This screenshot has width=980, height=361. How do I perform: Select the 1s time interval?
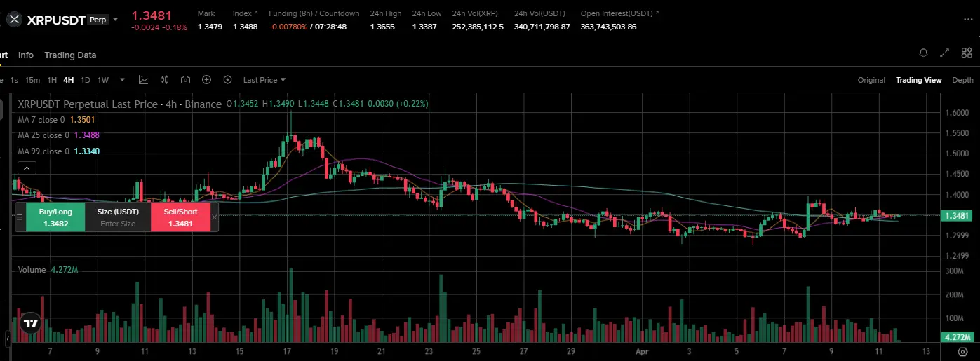pos(14,80)
